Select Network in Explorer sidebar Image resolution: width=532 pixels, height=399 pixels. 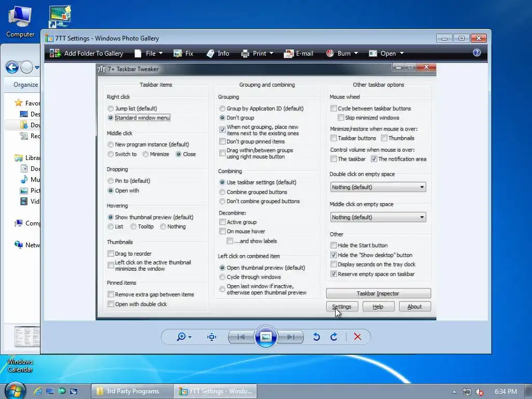[27, 245]
